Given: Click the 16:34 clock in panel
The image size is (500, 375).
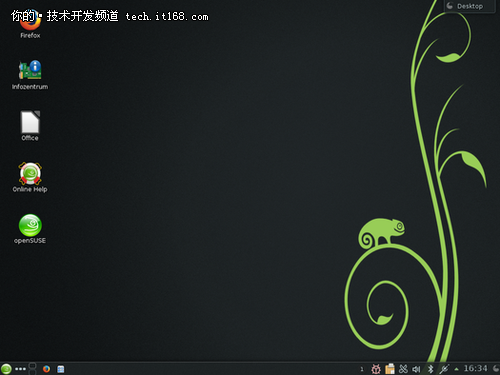Looking at the screenshot, I should pyautogui.click(x=476, y=368).
